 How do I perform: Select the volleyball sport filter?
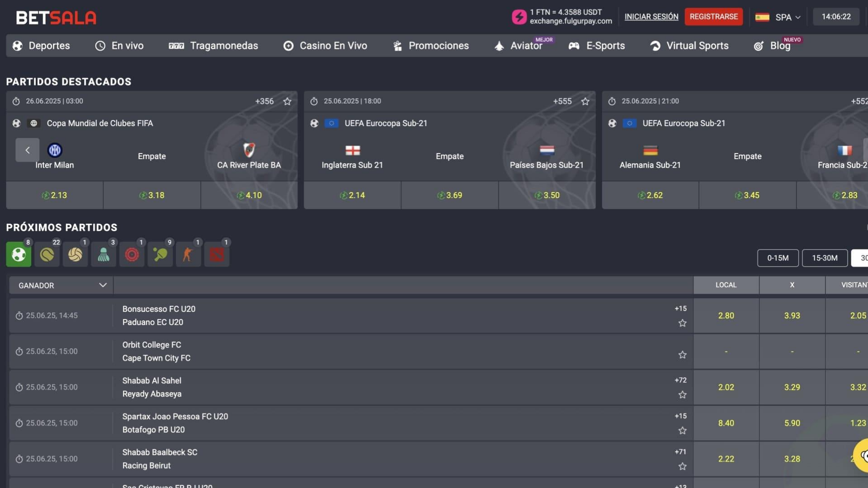pyautogui.click(x=75, y=254)
